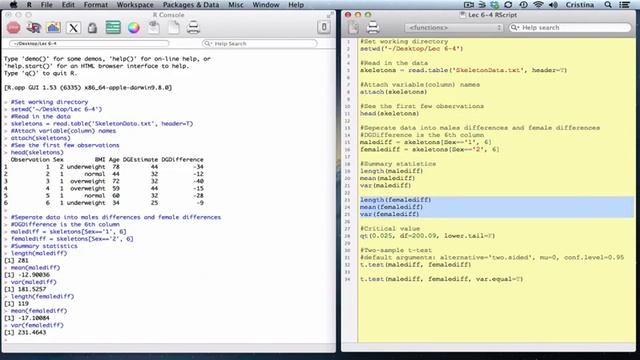The width and height of the screenshot is (640, 360).
Task: Click the working directory path field
Action: 89,43
